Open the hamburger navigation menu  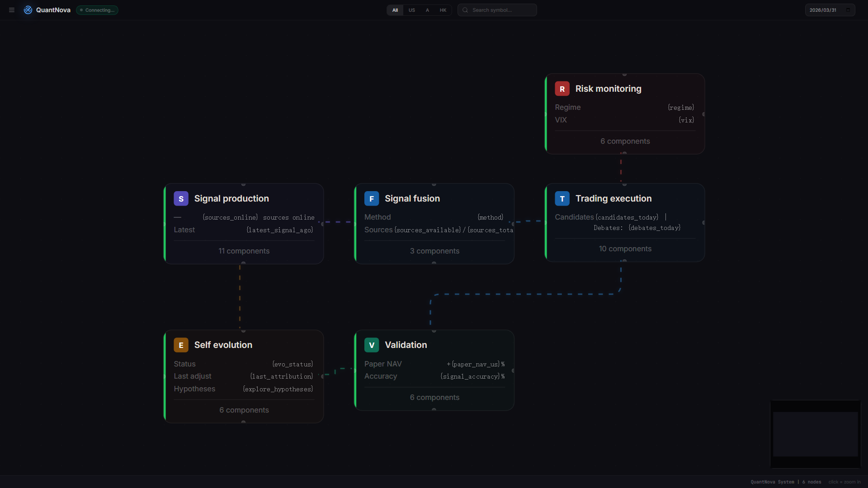point(11,10)
